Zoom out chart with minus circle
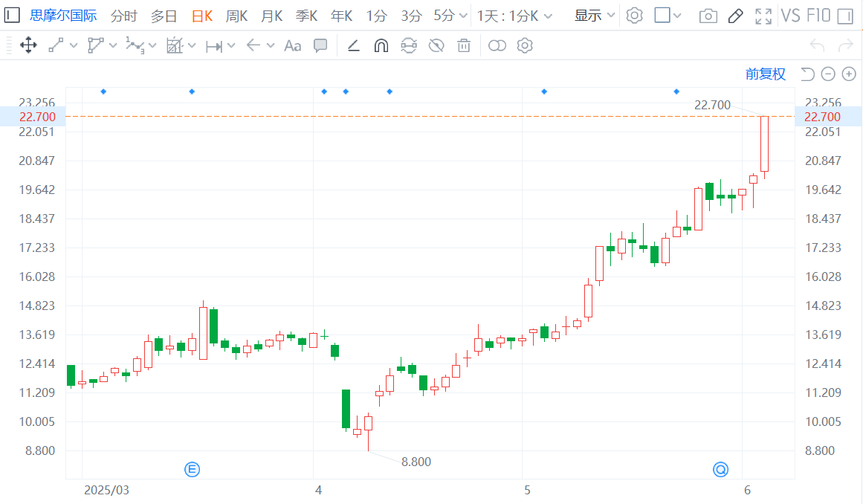This screenshot has width=863, height=504. point(828,74)
